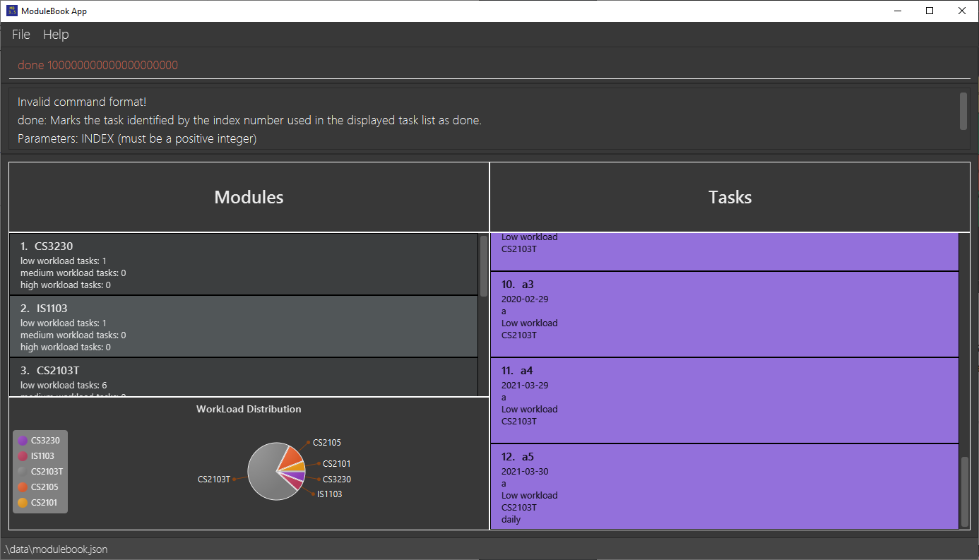Select the CS3230 module card
Image resolution: width=979 pixels, height=560 pixels.
[244, 264]
